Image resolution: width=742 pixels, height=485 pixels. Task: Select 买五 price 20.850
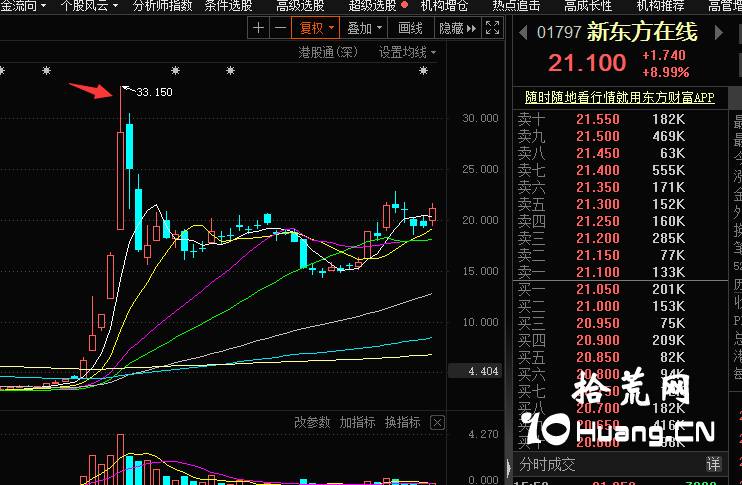tap(598, 357)
